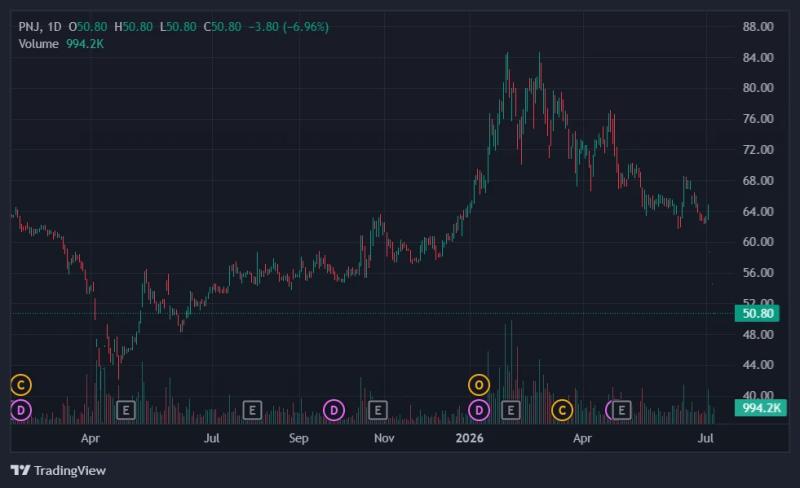
Task: Click the green 50.80 current price tag
Action: [x=757, y=313]
